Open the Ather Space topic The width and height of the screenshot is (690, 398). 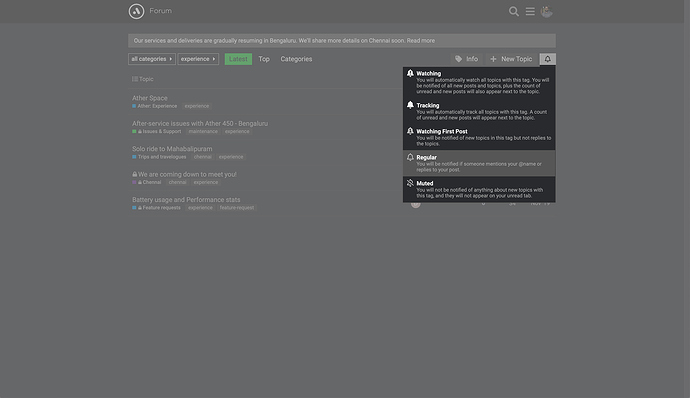click(x=150, y=98)
